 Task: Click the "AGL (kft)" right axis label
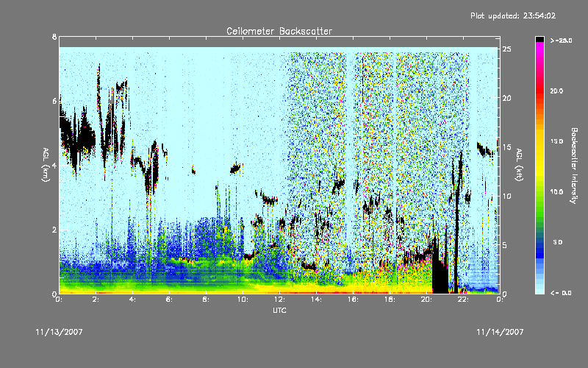pyautogui.click(x=519, y=165)
